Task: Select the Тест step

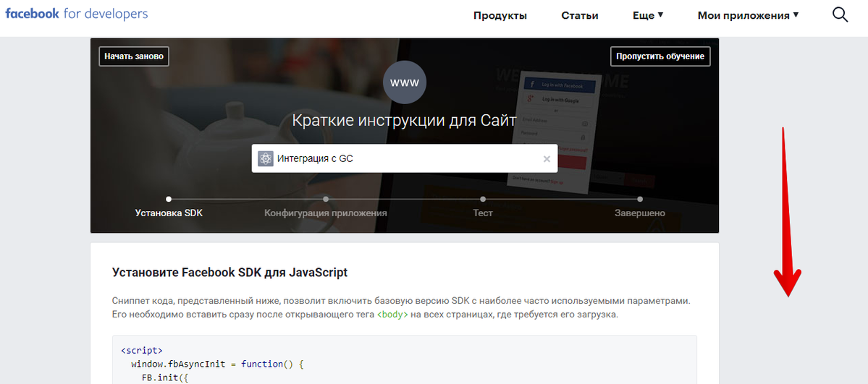Action: point(483,213)
